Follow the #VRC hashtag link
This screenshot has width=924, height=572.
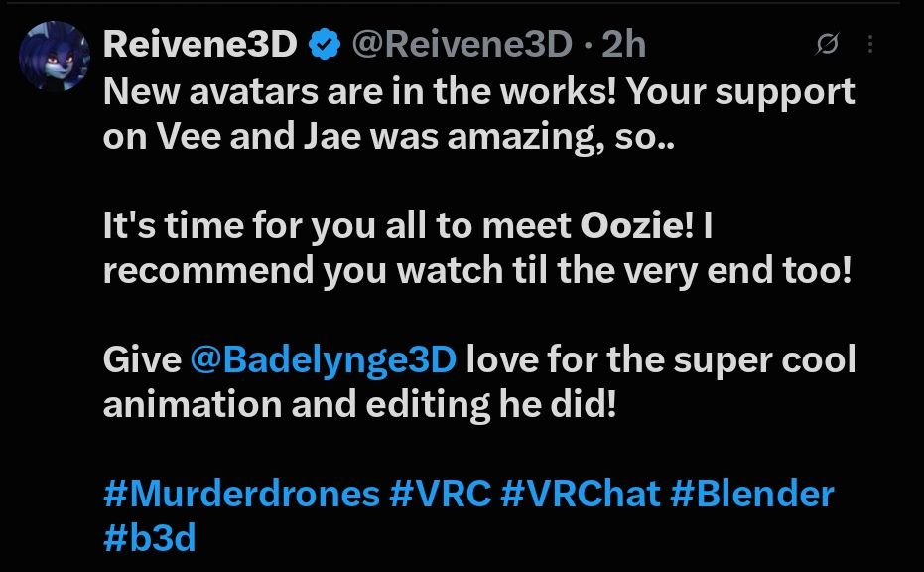[440, 494]
